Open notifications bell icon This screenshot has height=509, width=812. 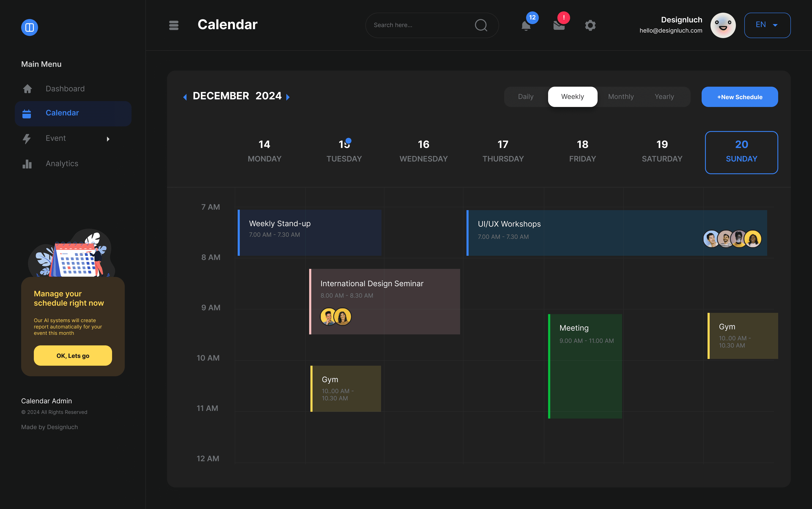click(x=526, y=26)
